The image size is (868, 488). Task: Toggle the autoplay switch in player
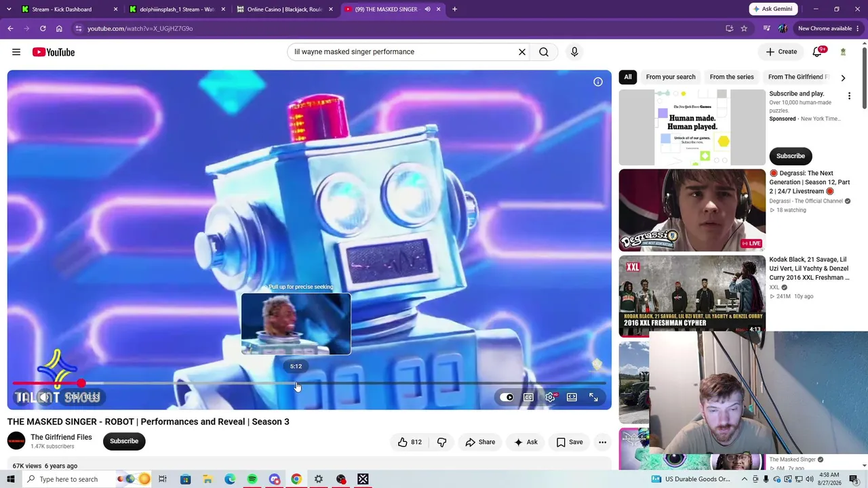[x=507, y=397]
